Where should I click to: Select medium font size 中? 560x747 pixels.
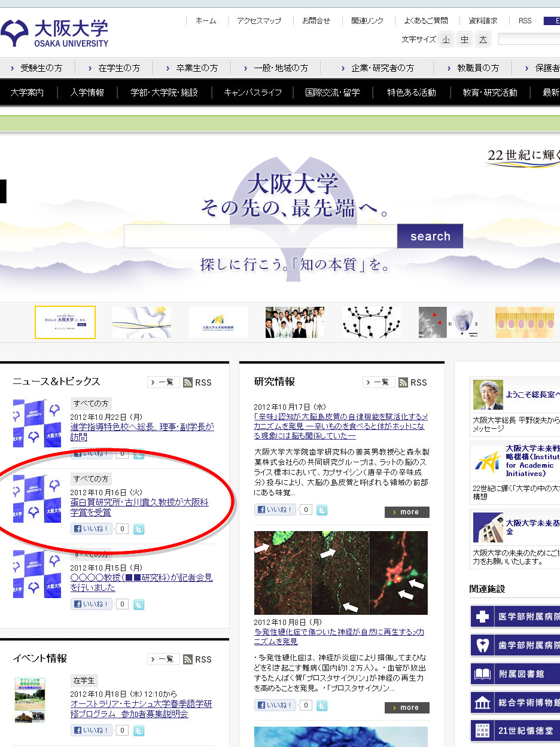point(464,40)
